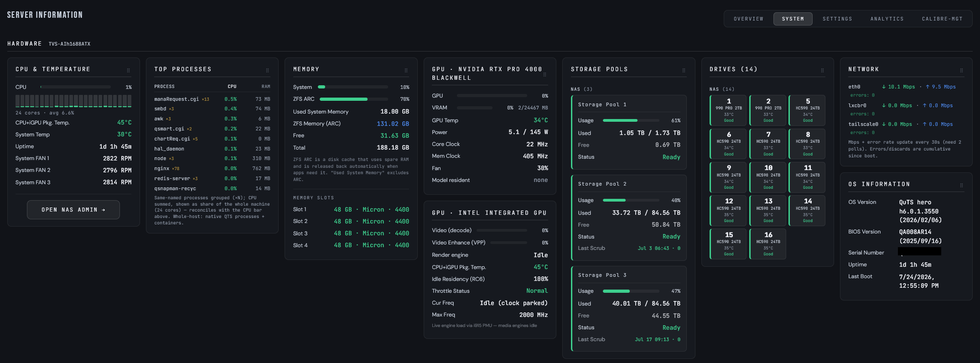
Task: Click the Drives panel drag handle icon
Action: pyautogui.click(x=822, y=70)
